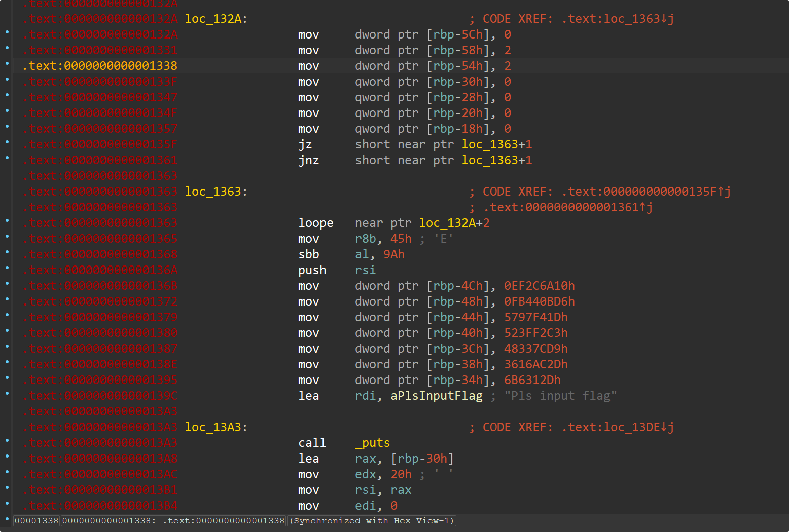Follow the loc_1363↓j code xref beside loc_132A
Screen dimensions: 789x532
coord(618,19)
